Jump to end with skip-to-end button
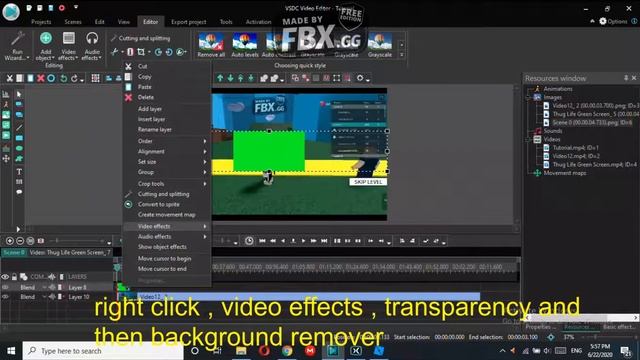This screenshot has height=360, width=640. [324, 241]
